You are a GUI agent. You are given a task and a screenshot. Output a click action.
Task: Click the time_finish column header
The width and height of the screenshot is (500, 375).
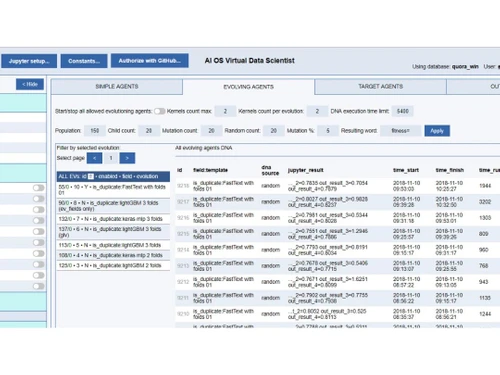tap(450, 170)
